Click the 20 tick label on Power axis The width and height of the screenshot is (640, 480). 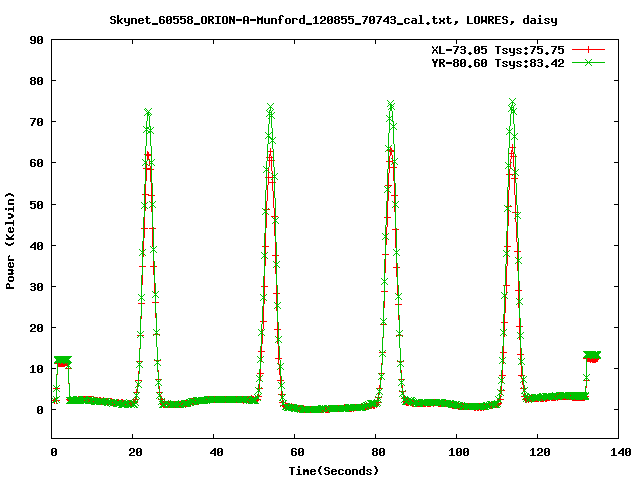[x=36, y=328]
